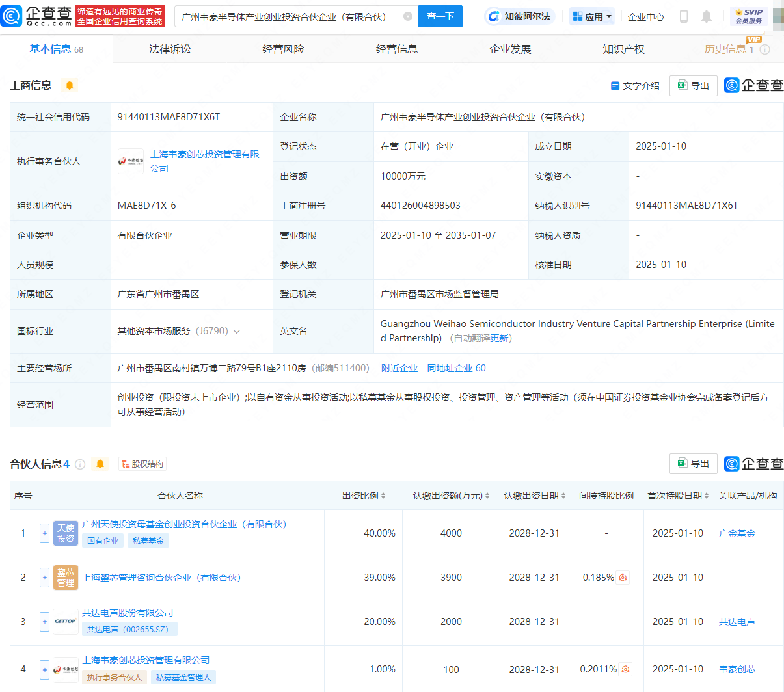Expand the 应用 dropdown menu
784x692 pixels.
click(592, 16)
